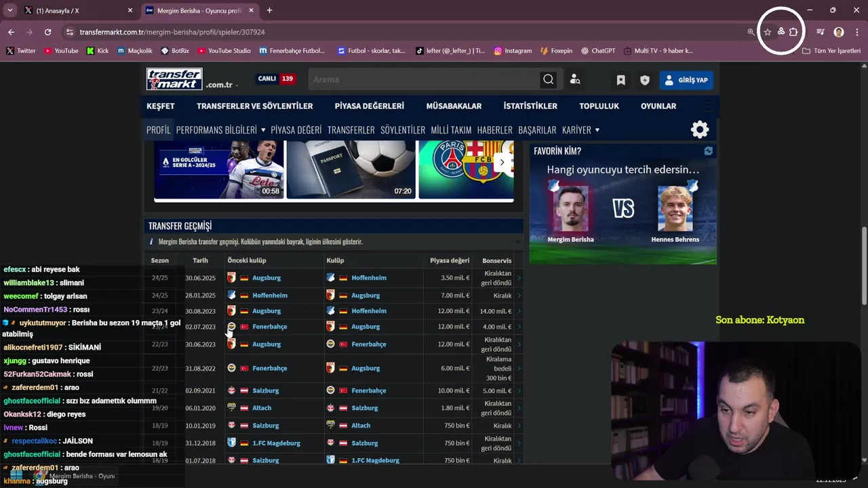The height and width of the screenshot is (488, 868).
Task: Refresh the Favorin Kim widget
Action: pos(708,151)
